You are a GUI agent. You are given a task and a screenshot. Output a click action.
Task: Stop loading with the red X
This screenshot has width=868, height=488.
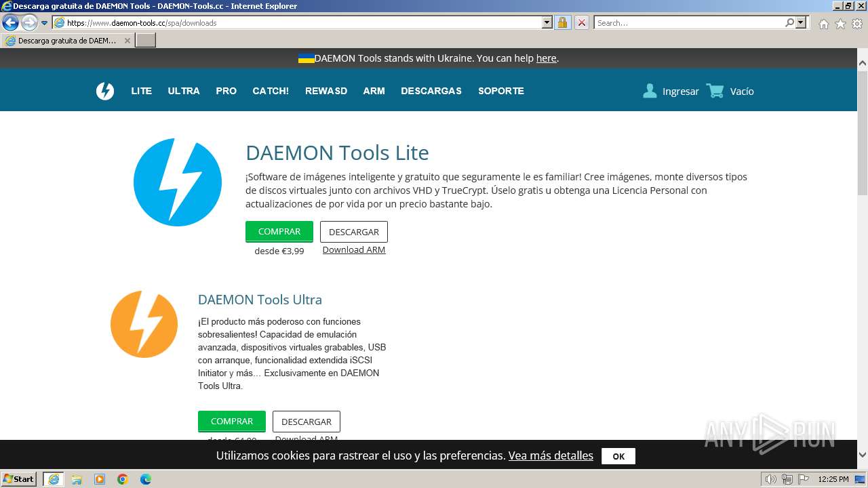pyautogui.click(x=582, y=22)
